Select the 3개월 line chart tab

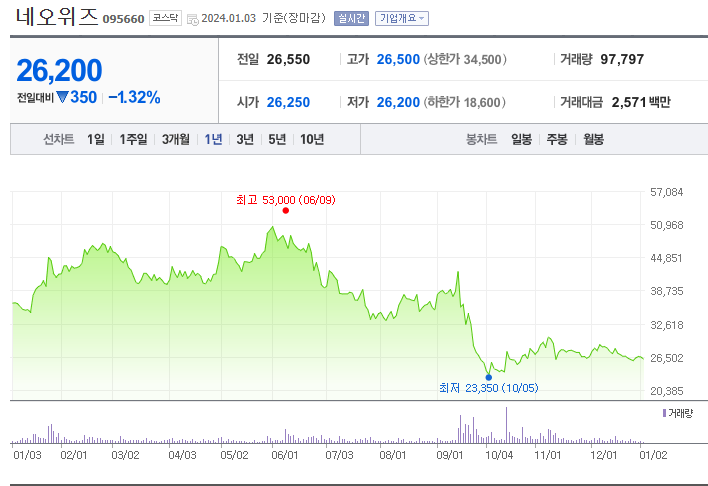(176, 139)
